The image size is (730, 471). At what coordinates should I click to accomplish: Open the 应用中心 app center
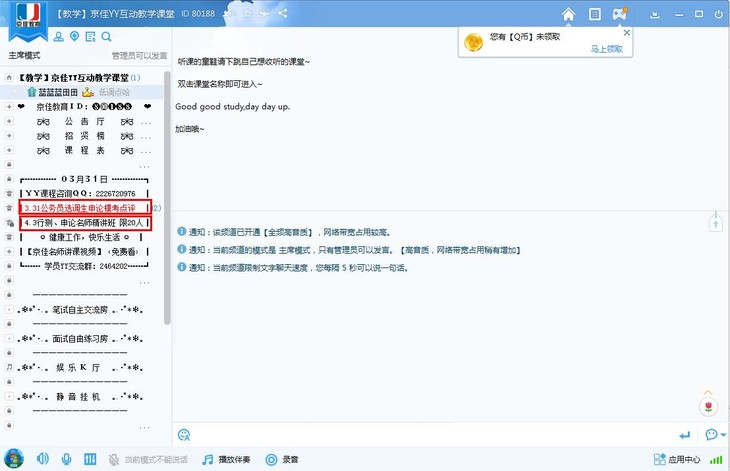tap(677, 460)
